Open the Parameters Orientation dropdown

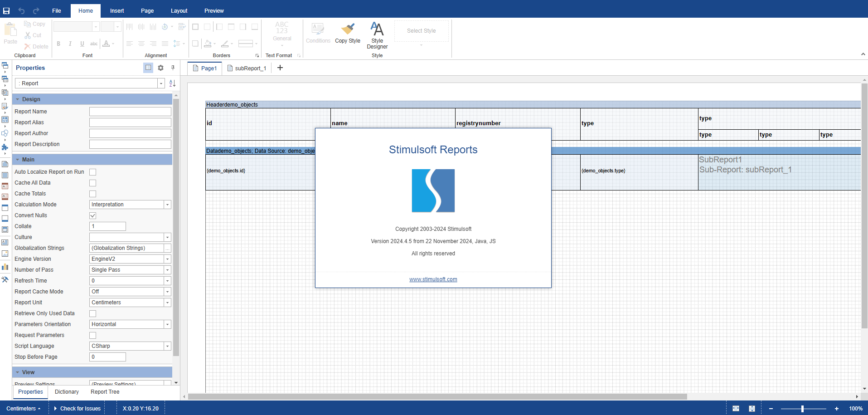(x=167, y=324)
